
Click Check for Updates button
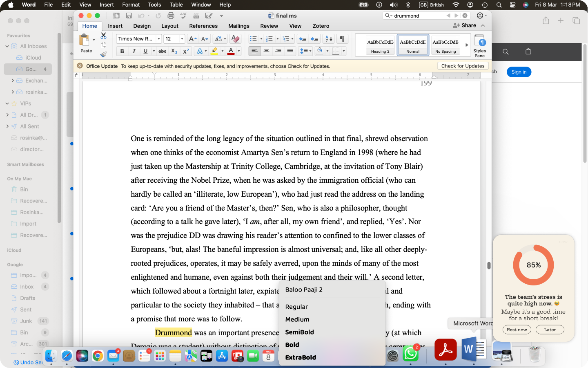[x=463, y=66]
